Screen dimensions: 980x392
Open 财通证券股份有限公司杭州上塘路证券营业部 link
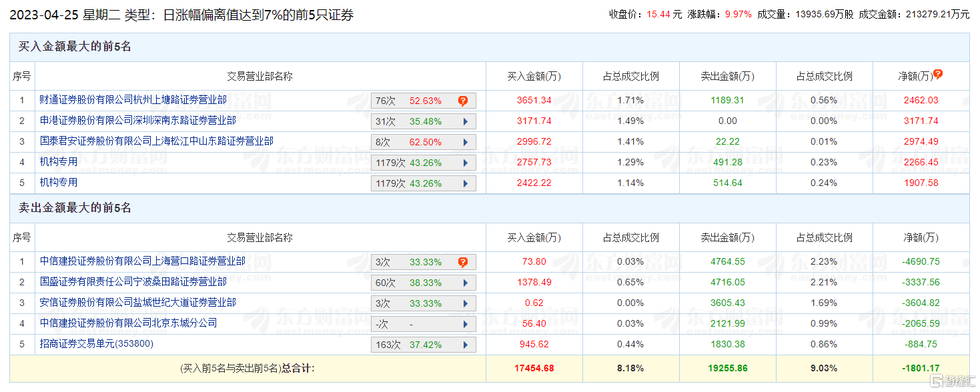point(133,100)
